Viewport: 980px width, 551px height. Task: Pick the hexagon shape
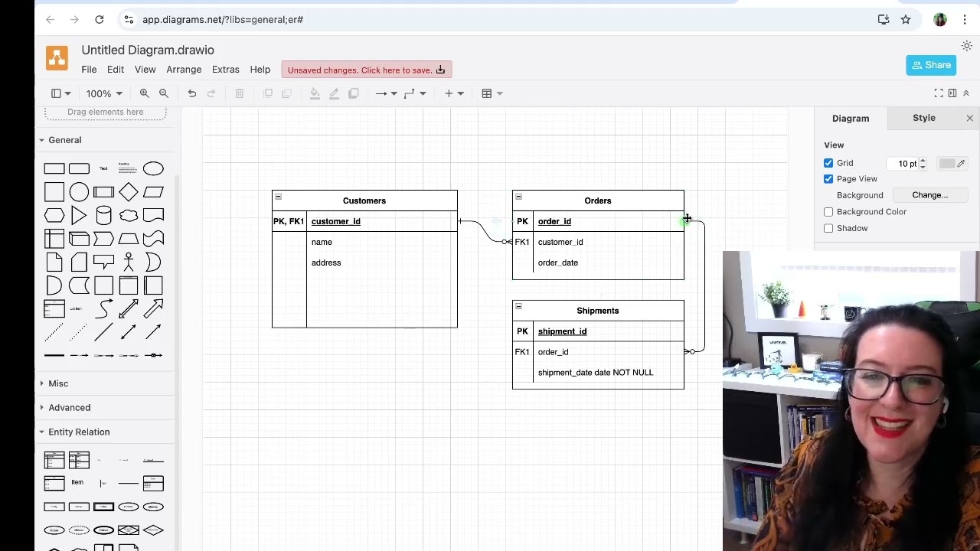click(x=54, y=216)
